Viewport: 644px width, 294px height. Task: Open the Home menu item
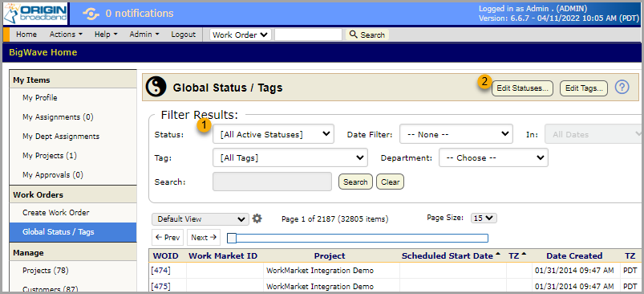pyautogui.click(x=26, y=35)
